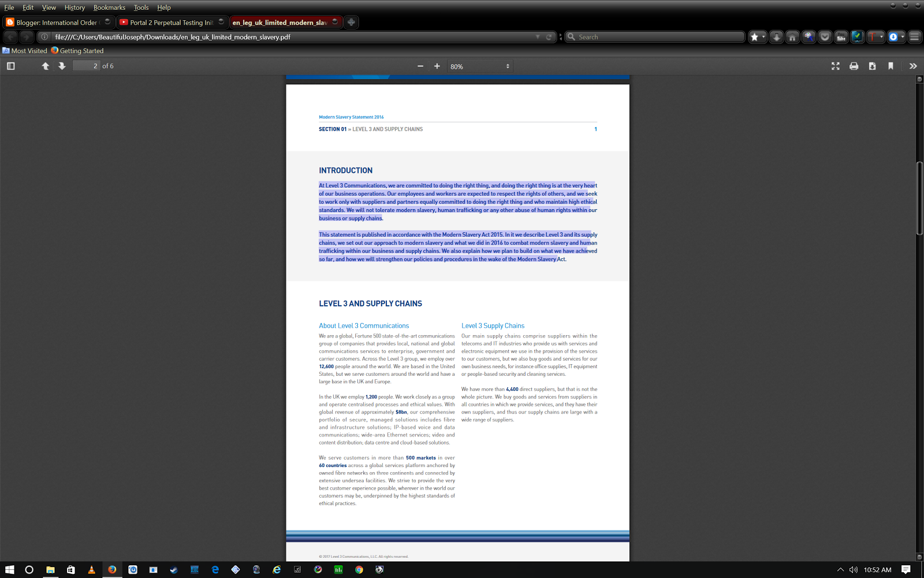Open blue download extension dropdown arrow
This screenshot has width=924, height=578.
coord(903,37)
